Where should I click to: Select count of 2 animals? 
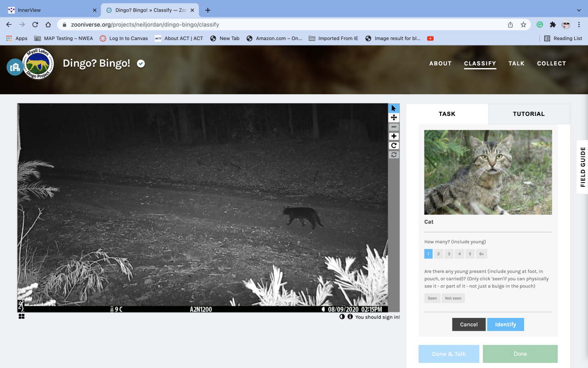pos(439,254)
